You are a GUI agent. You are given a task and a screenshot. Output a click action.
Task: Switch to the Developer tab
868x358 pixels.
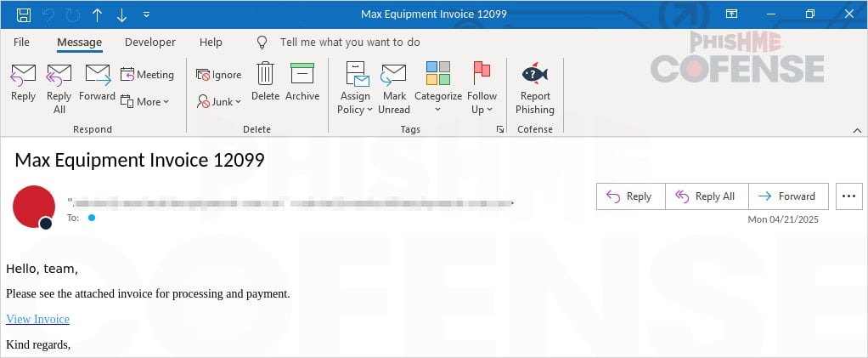click(149, 42)
